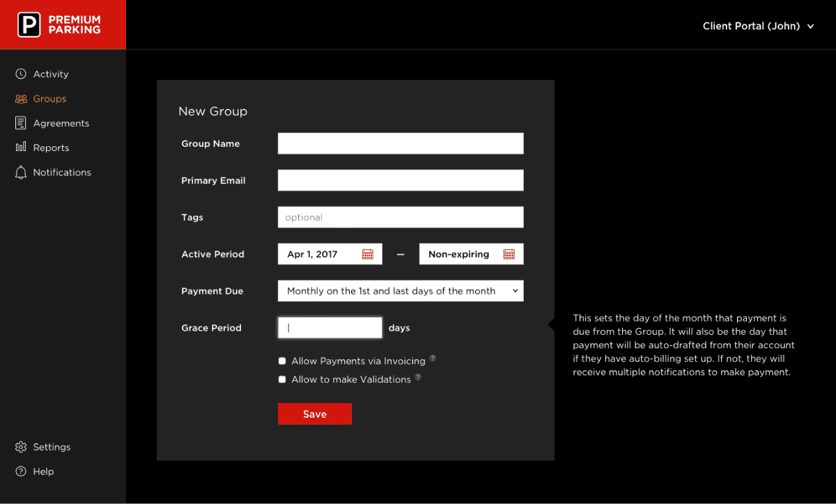Select the Groups sidebar icon
Viewport: 836px width, 504px height.
coord(21,98)
